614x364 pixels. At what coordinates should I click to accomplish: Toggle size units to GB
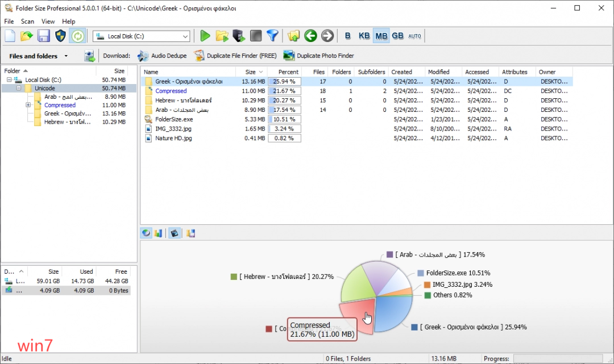tap(397, 35)
